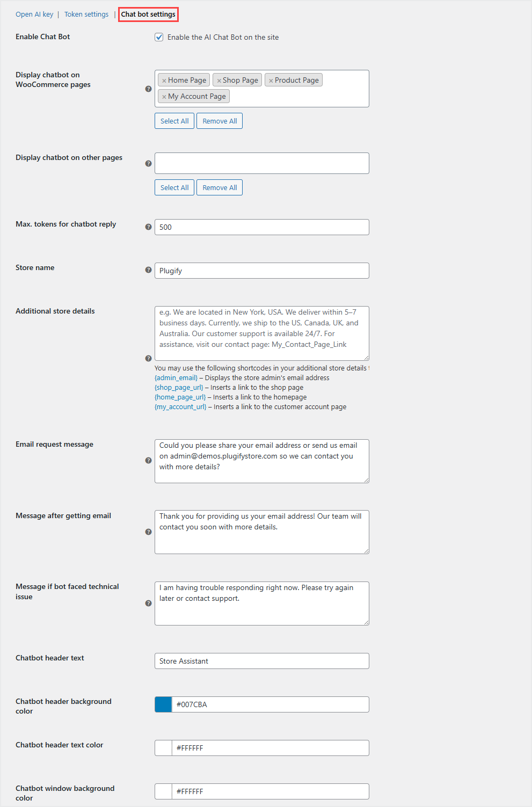Remove the Product Page tag

[x=271, y=81]
